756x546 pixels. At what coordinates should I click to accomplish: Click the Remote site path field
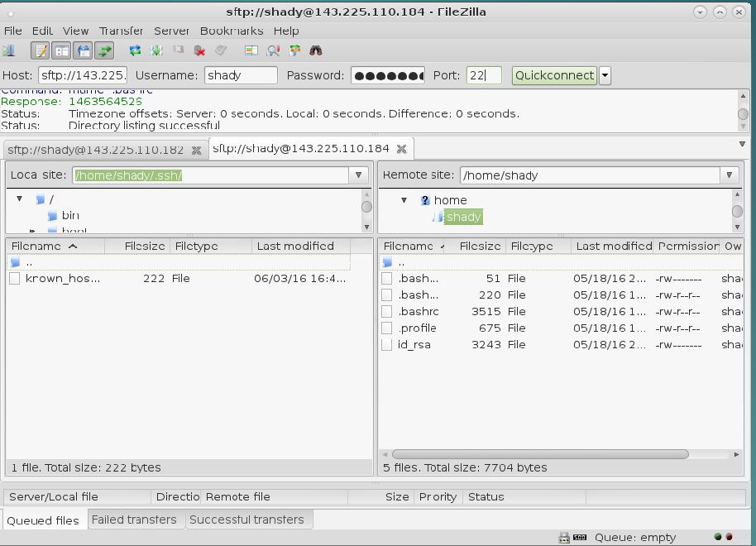click(590, 175)
